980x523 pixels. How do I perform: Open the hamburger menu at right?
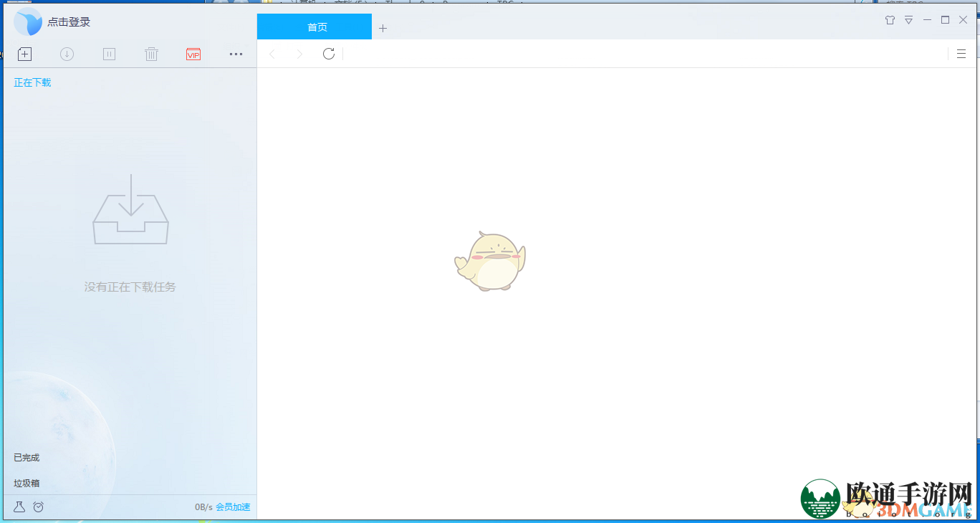pyautogui.click(x=961, y=54)
